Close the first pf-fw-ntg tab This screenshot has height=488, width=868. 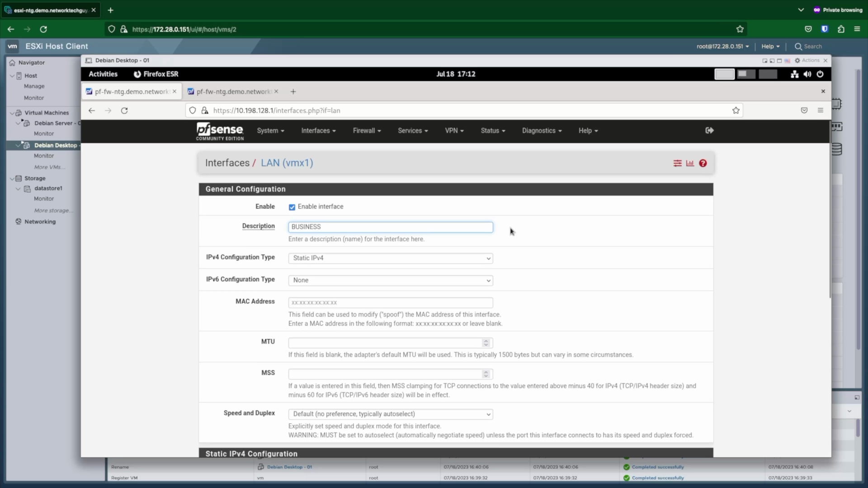(x=175, y=91)
